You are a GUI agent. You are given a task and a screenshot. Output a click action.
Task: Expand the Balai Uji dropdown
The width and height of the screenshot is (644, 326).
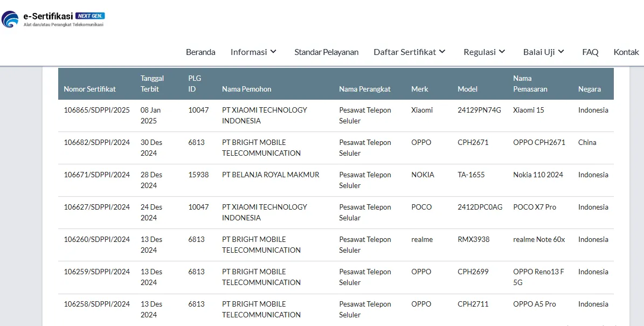pyautogui.click(x=543, y=52)
